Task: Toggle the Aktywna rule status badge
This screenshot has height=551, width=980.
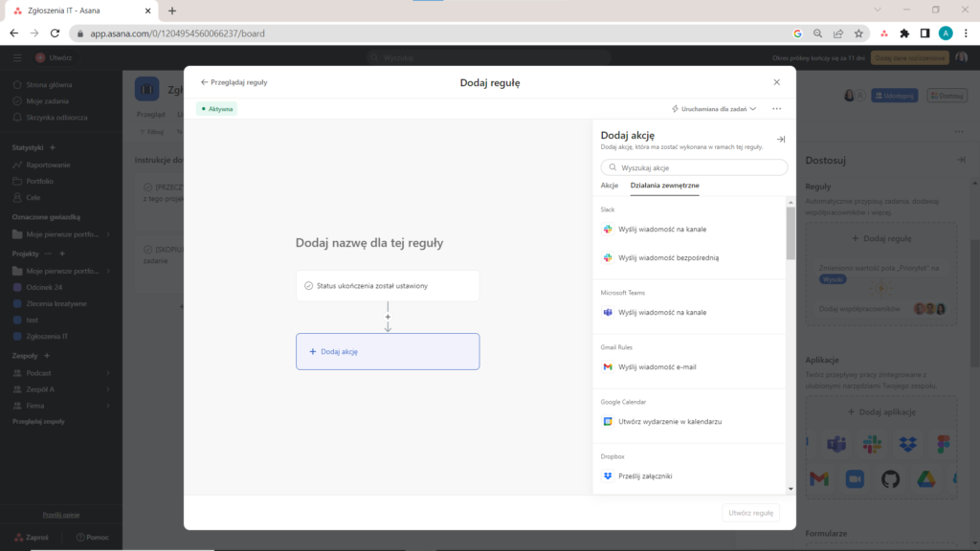Action: [217, 109]
